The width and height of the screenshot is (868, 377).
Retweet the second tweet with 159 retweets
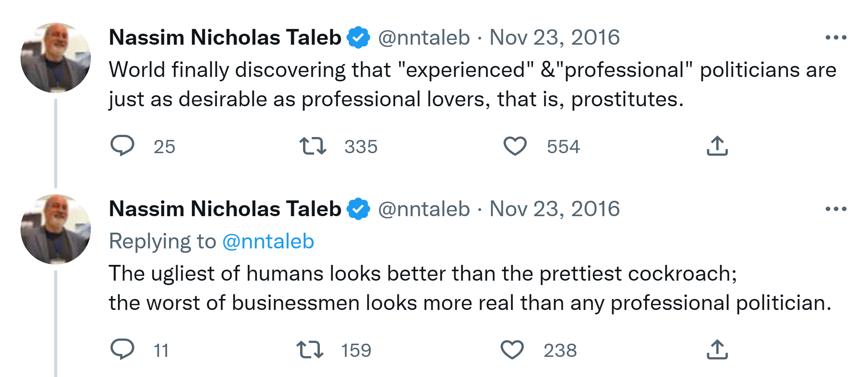pos(310,349)
